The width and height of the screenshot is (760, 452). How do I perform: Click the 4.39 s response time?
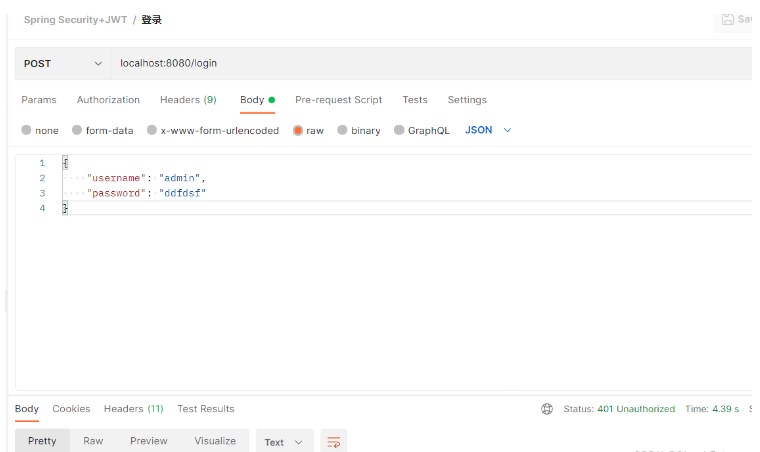point(726,409)
